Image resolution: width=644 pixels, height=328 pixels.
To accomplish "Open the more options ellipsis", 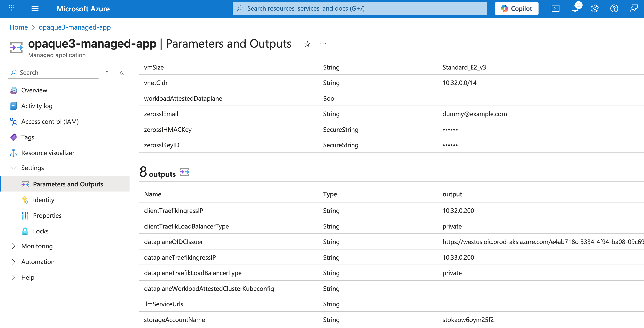I will coord(323,44).
